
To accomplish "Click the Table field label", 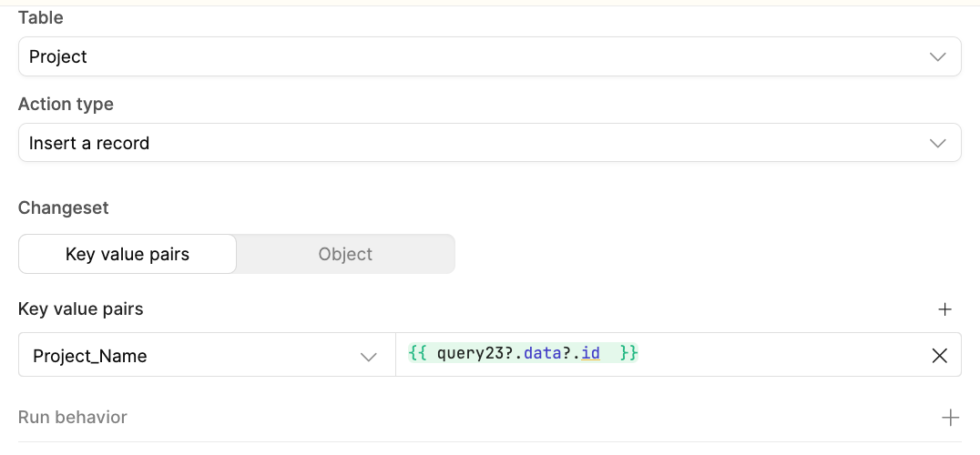I will 41,17.
